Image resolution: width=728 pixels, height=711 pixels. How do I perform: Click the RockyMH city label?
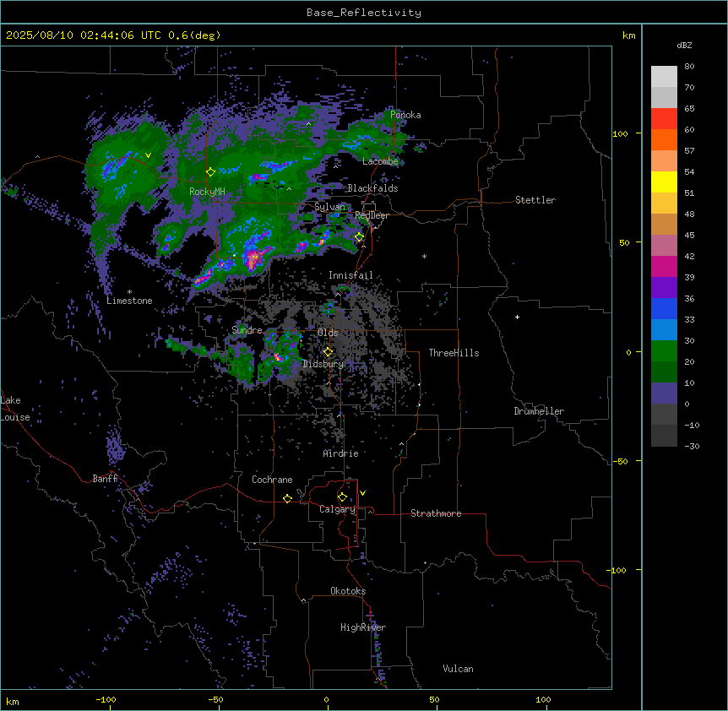point(207,191)
